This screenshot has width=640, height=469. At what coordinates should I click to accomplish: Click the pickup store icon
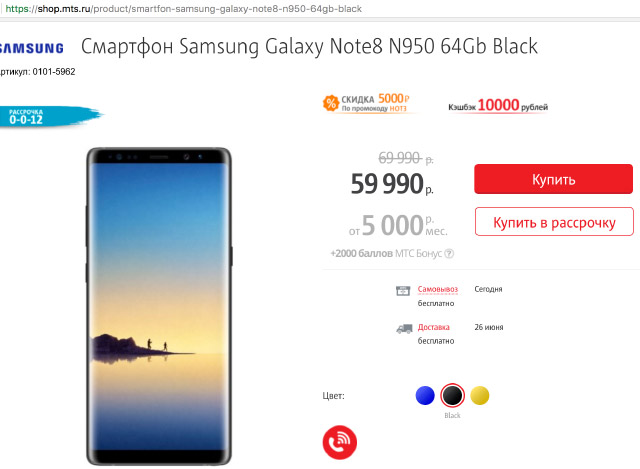(x=403, y=291)
